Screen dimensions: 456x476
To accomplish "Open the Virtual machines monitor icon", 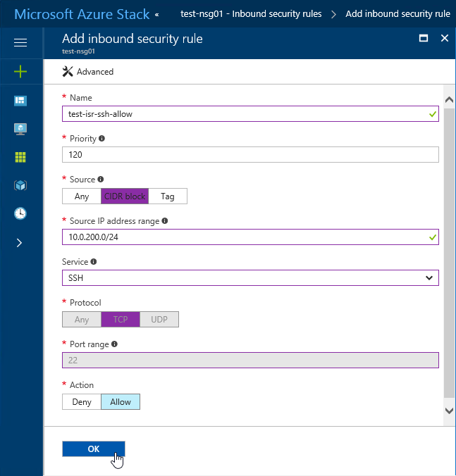I will pyautogui.click(x=20, y=129).
